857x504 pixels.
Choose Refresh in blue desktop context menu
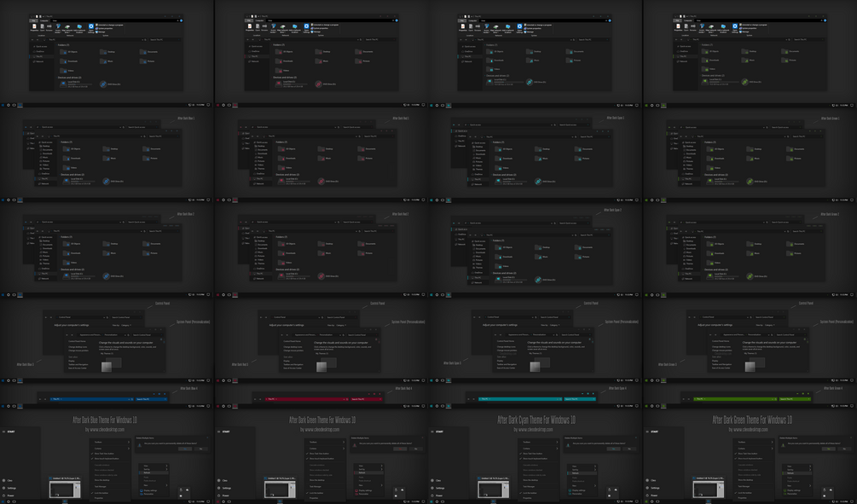(153, 472)
